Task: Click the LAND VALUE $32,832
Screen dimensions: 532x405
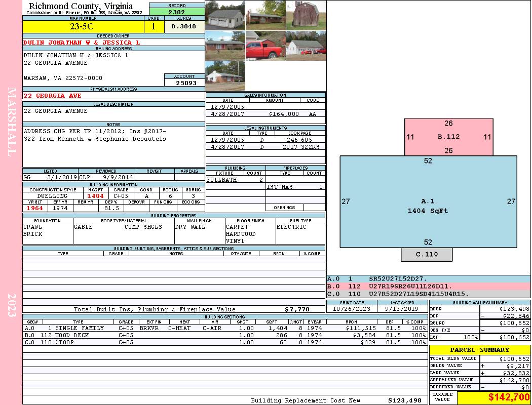Action: [x=516, y=373]
